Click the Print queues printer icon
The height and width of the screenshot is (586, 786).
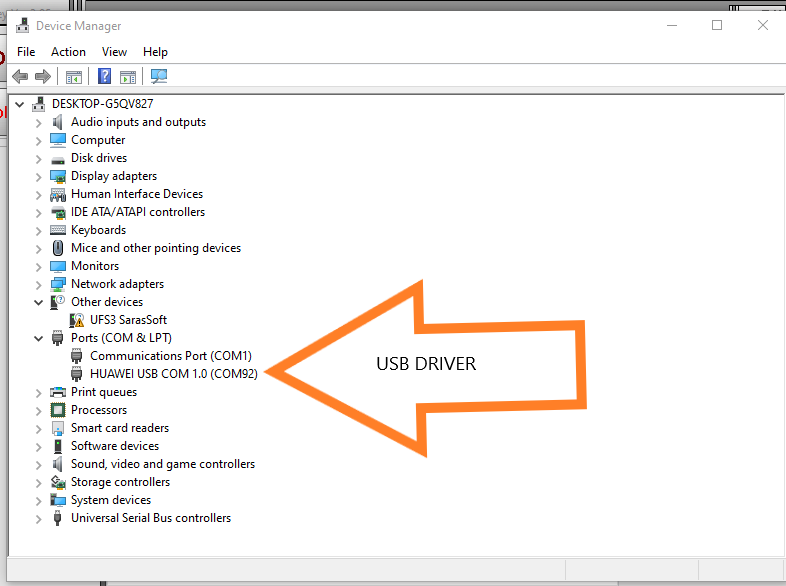coord(58,392)
